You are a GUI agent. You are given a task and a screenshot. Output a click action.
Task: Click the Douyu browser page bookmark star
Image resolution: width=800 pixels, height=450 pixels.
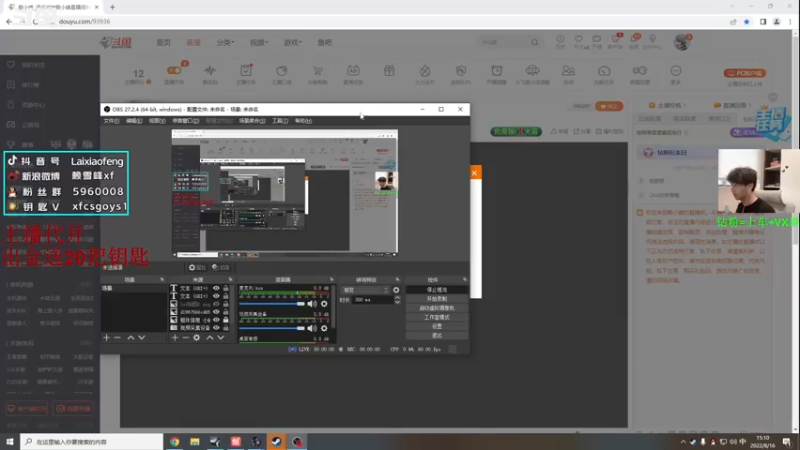coord(746,22)
